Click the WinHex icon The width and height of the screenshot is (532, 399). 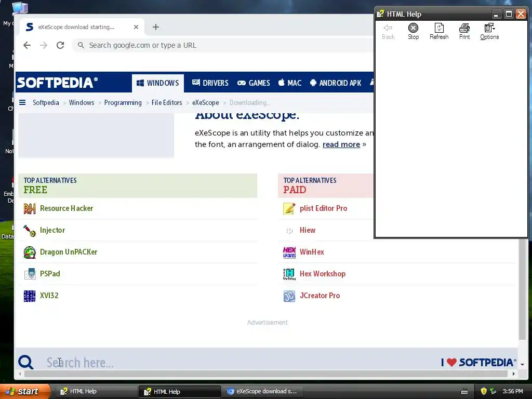click(289, 252)
